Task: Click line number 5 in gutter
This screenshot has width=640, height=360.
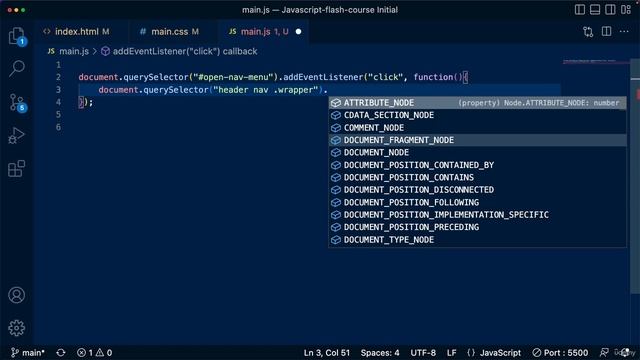Action: coord(58,114)
